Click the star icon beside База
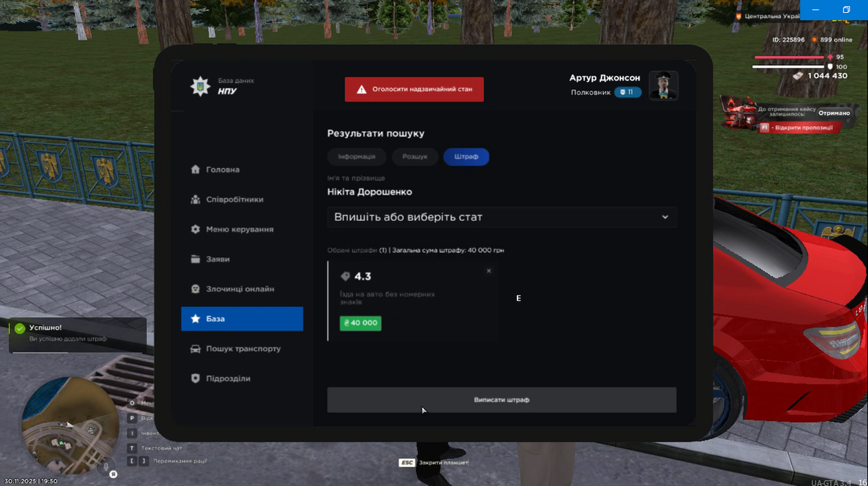 [x=195, y=319]
